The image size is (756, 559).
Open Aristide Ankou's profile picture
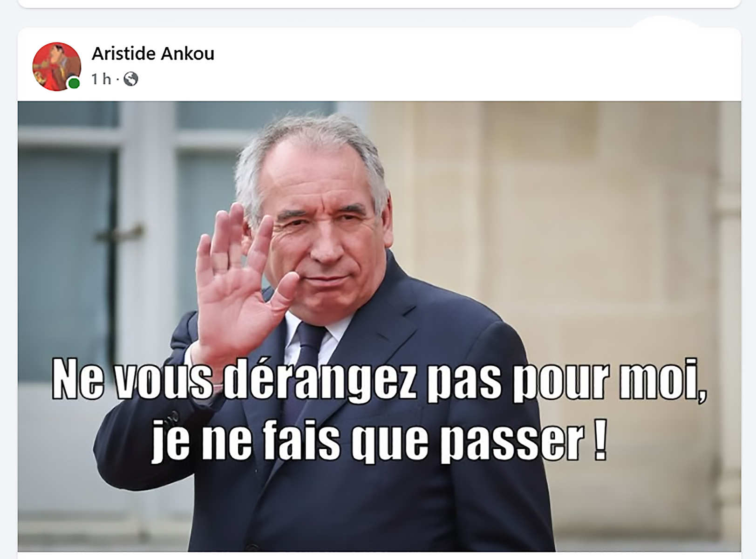click(56, 66)
